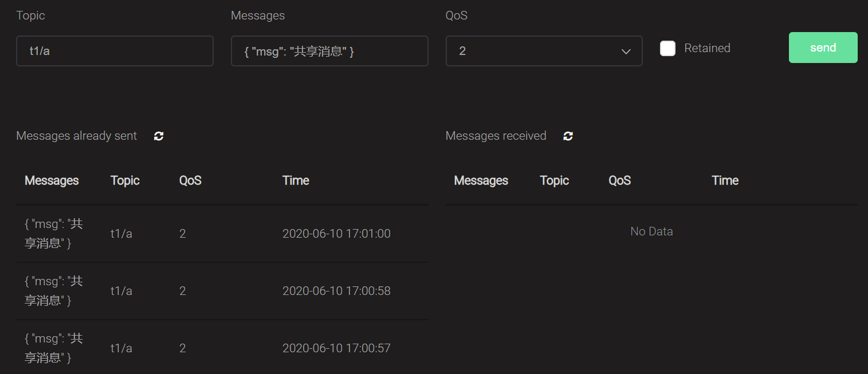868x374 pixels.
Task: Click Time column header in sent table
Action: 296,180
